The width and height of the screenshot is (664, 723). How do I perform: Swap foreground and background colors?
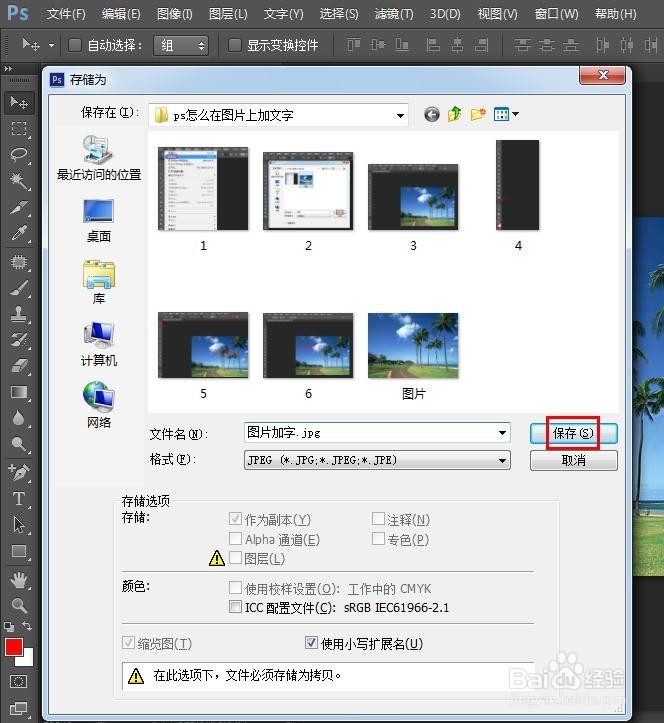[x=27, y=626]
